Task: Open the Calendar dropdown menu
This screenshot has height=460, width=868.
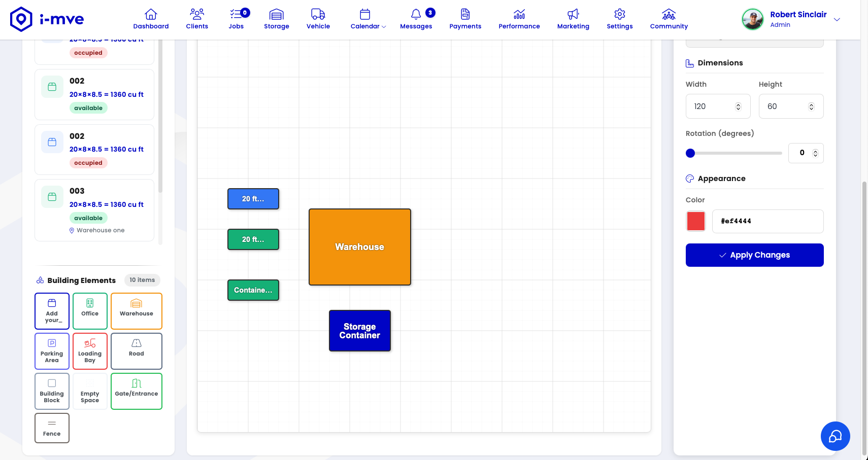Action: click(x=368, y=19)
